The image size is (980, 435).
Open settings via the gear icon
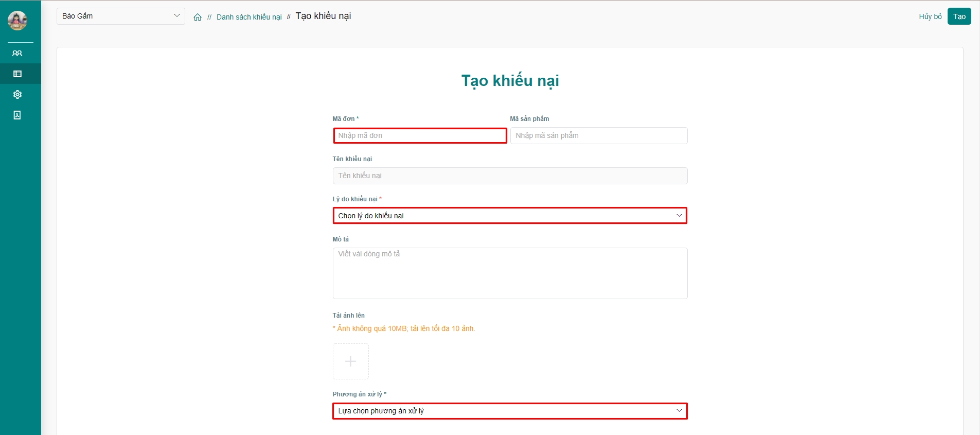coord(17,94)
